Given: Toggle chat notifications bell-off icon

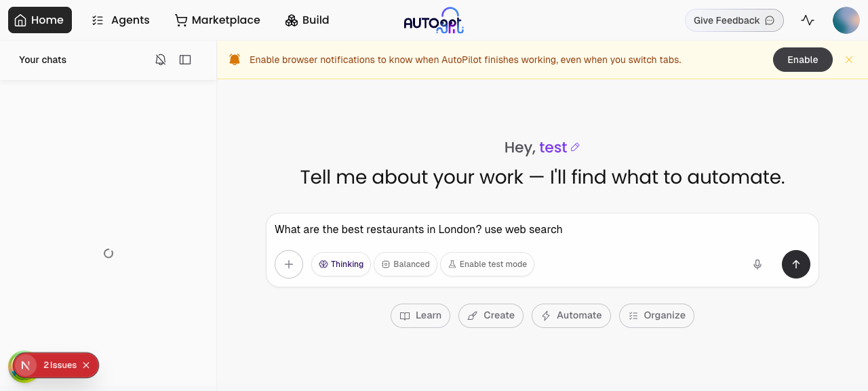Looking at the screenshot, I should pos(161,60).
